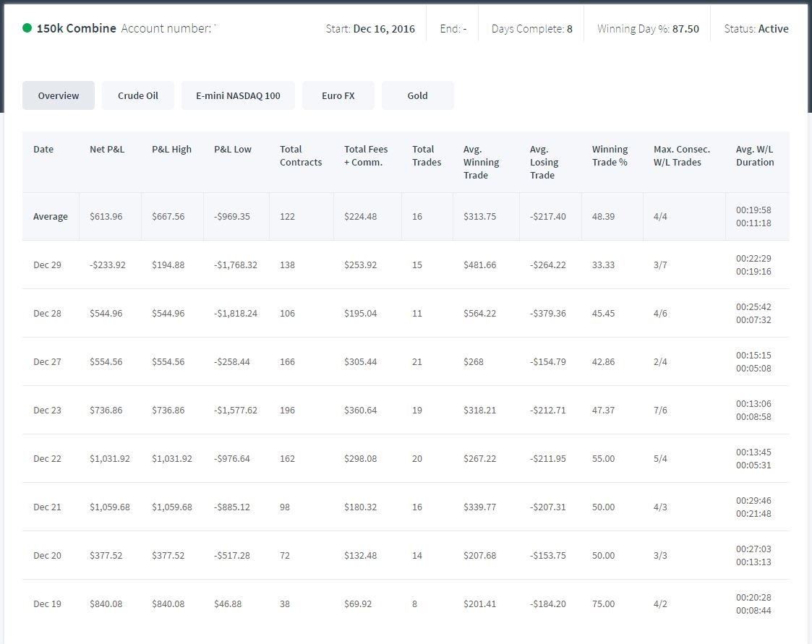Click the Avg. W/L Duration header
Viewport: 812px width, 644px height.
[755, 155]
